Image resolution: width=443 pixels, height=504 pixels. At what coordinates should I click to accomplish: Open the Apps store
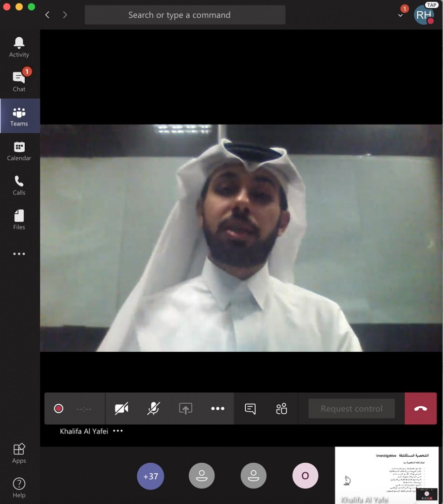click(19, 453)
